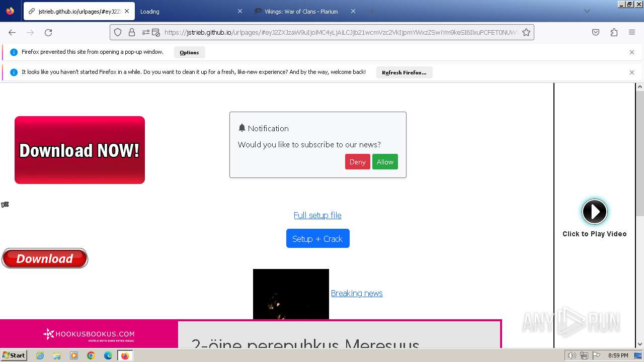Screen dimensions: 644x362
Task: Open the tracking protection shield icon
Action: 118,32
